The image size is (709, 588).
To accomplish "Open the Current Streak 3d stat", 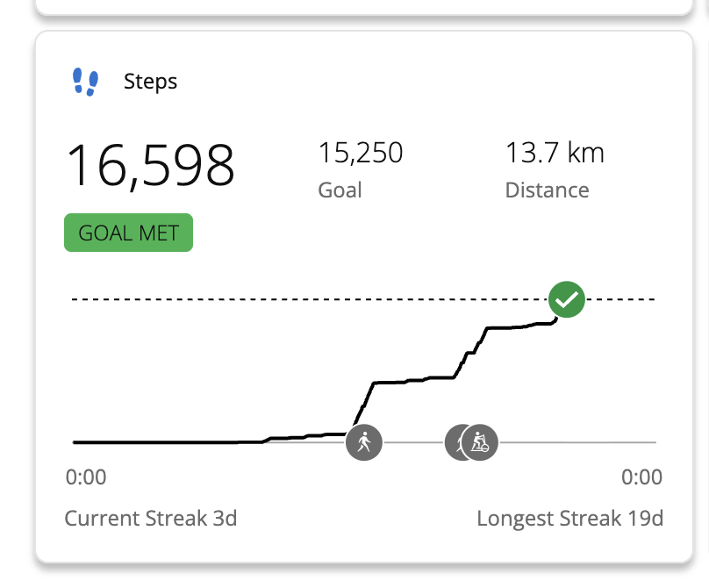I will (x=151, y=518).
